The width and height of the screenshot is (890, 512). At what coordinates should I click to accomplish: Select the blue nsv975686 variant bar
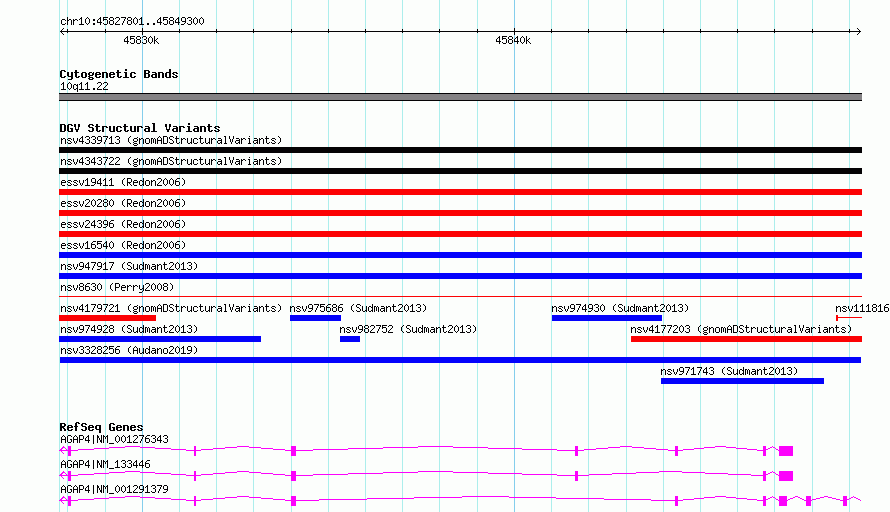coord(315,318)
